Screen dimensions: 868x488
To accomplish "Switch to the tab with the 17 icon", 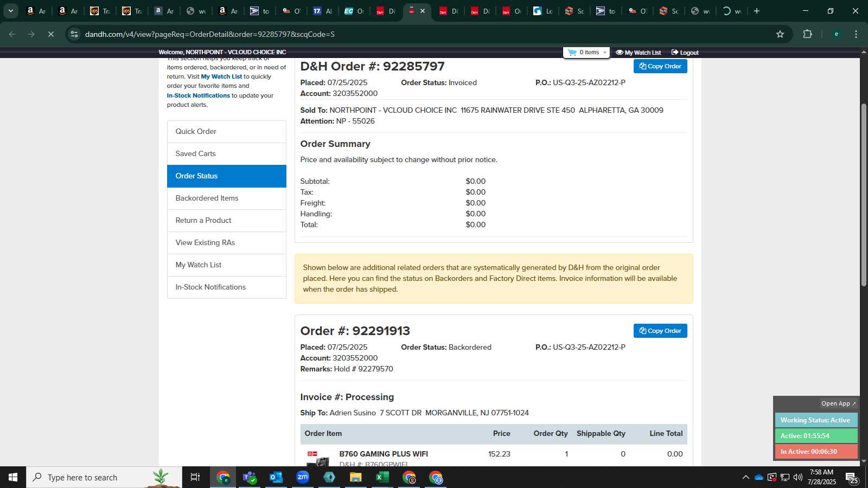I will pos(323,11).
